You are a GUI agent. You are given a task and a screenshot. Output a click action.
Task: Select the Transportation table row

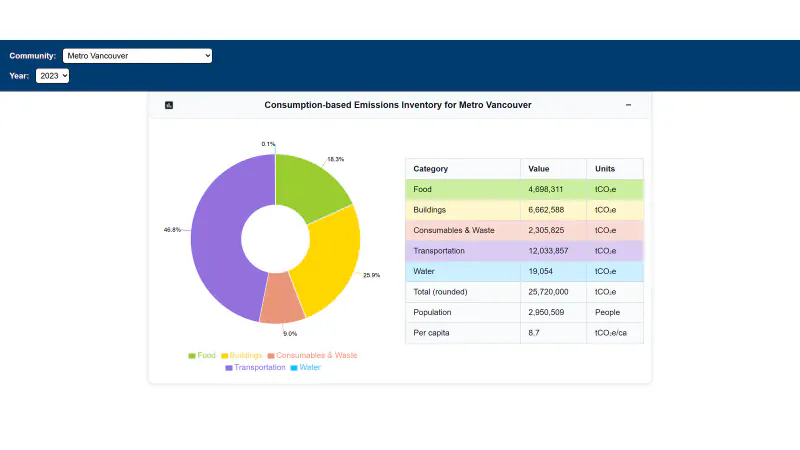coord(524,251)
